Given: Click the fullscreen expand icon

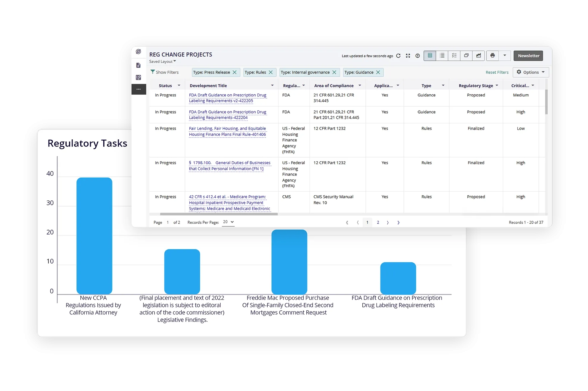Looking at the screenshot, I should [x=408, y=56].
